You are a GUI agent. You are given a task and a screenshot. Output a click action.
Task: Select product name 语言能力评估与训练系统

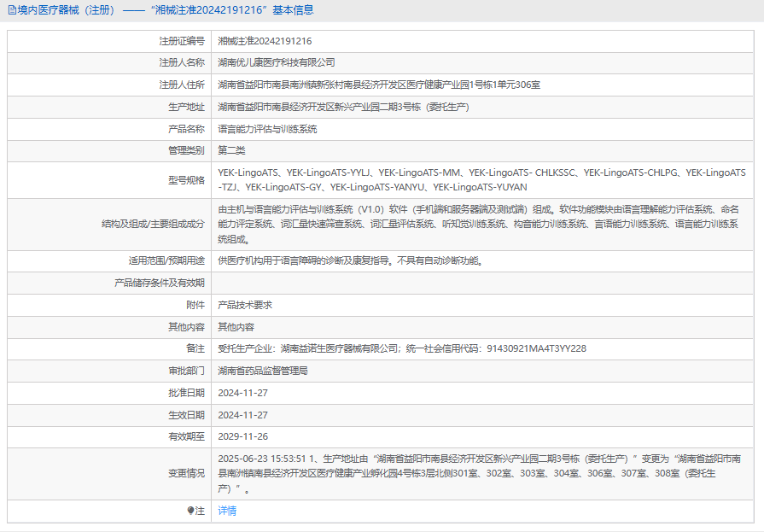267,129
